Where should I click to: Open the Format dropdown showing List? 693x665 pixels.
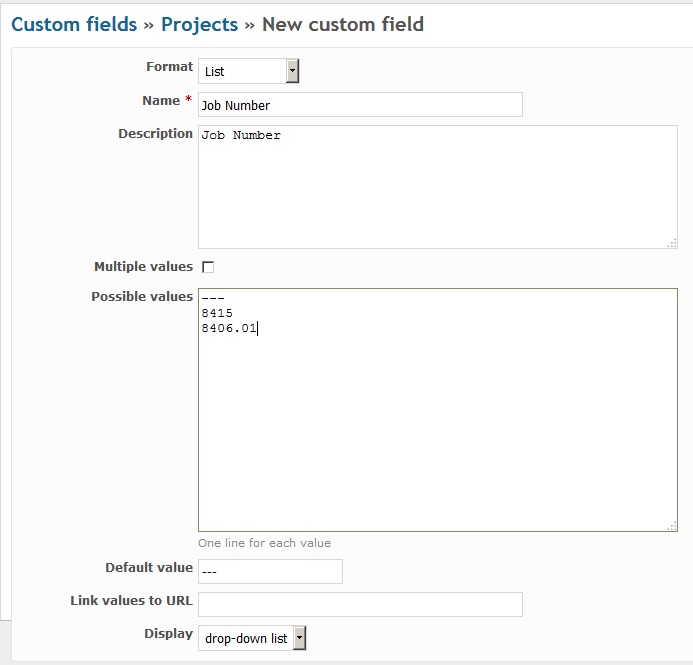(249, 71)
